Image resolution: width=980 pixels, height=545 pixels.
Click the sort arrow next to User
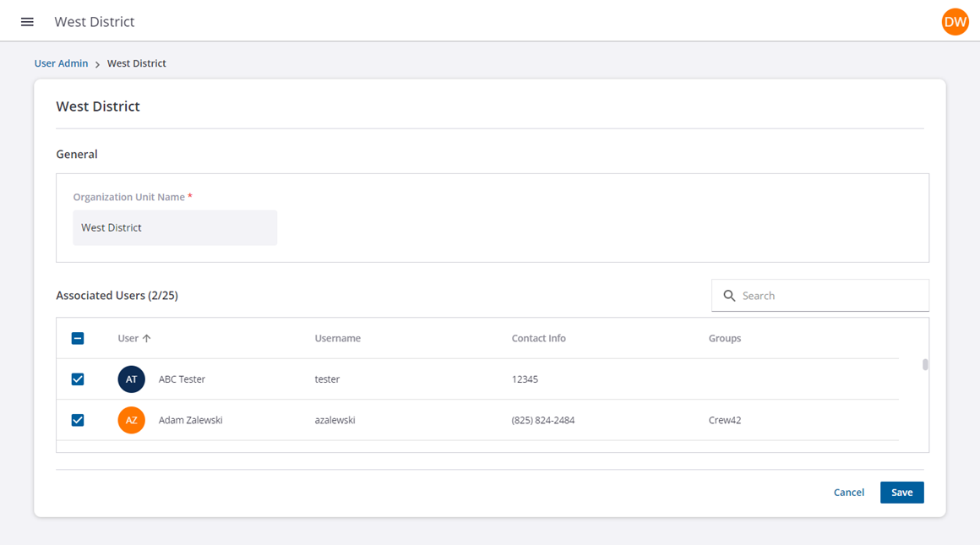click(147, 338)
